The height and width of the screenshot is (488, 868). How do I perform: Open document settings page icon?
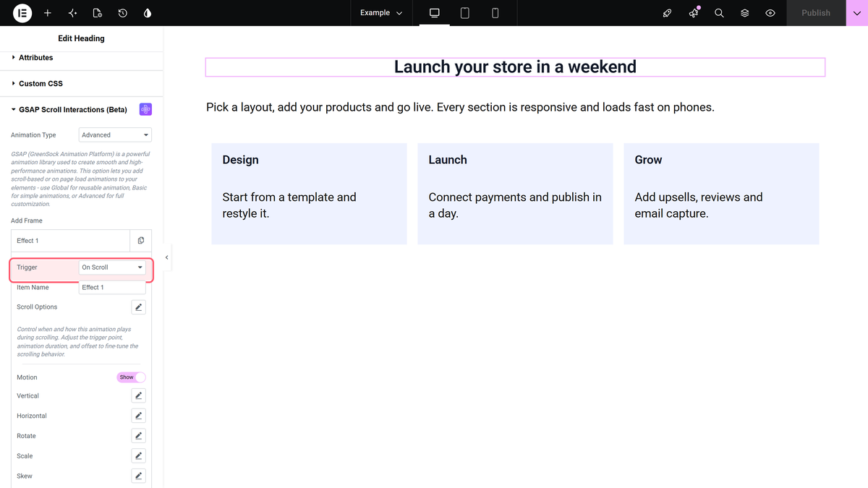click(98, 13)
